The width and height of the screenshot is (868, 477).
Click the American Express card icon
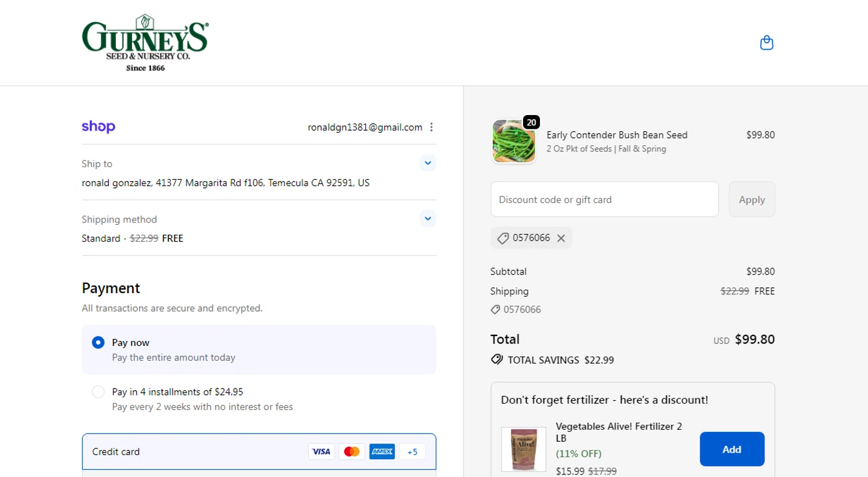coord(382,452)
